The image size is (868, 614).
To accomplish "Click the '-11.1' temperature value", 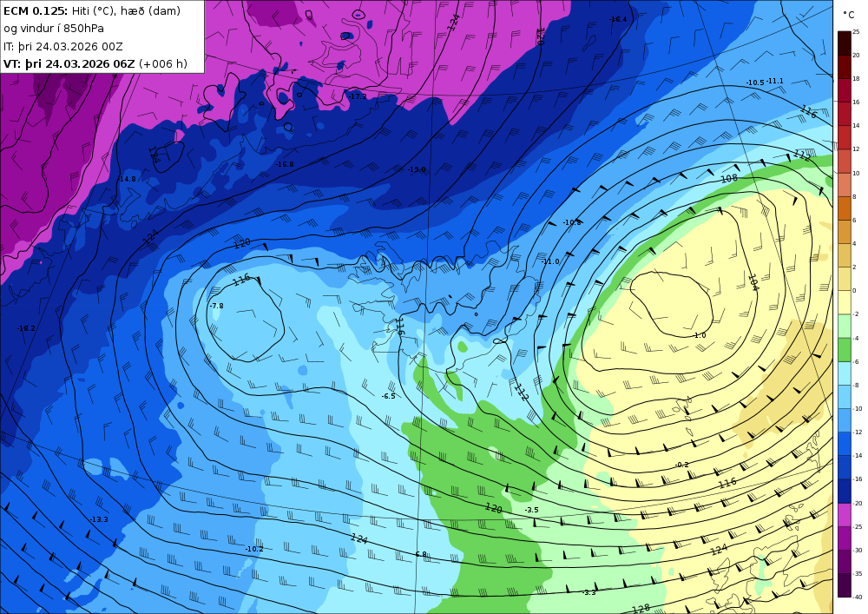I will point(775,81).
